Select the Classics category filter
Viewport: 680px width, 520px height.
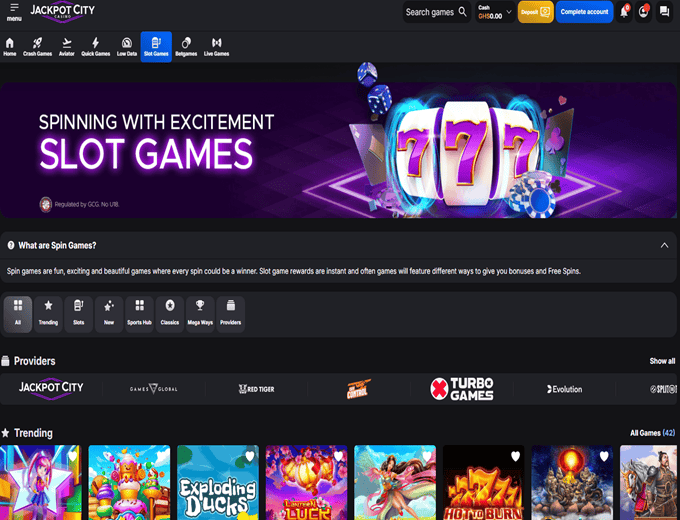coord(170,314)
